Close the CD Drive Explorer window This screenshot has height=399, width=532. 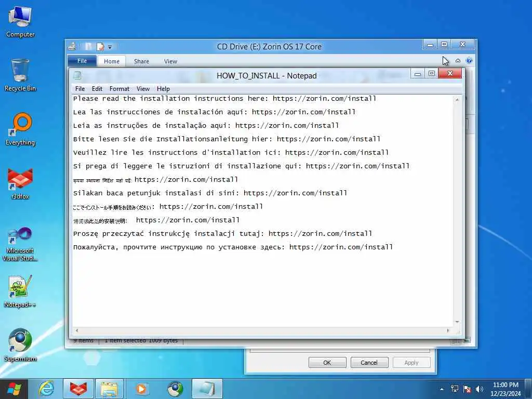tap(462, 45)
